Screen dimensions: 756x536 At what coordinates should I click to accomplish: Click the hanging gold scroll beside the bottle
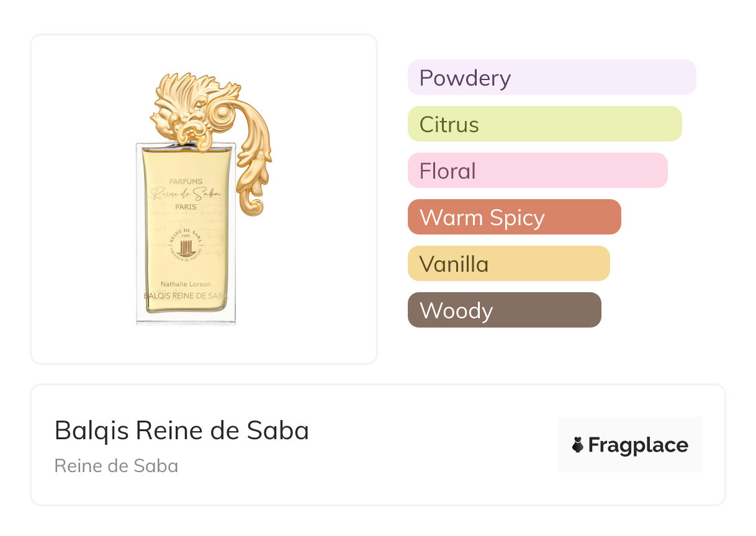(x=254, y=166)
